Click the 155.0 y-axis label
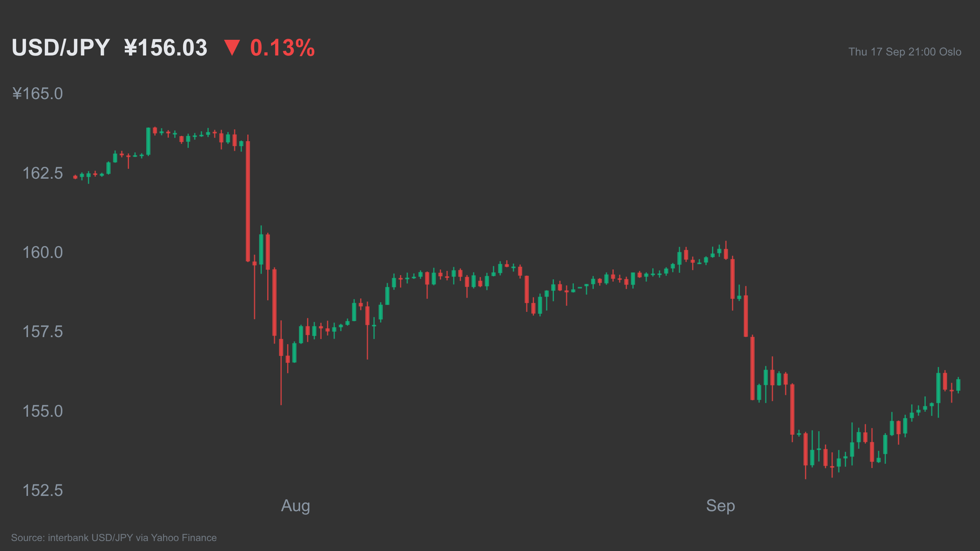This screenshot has width=980, height=551. [42, 411]
